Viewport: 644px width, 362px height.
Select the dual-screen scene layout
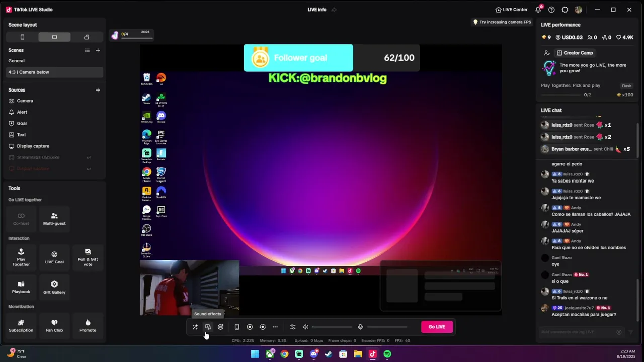[x=87, y=37]
